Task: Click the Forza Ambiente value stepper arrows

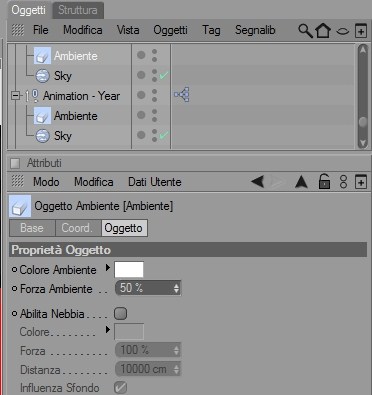Action: [176, 288]
